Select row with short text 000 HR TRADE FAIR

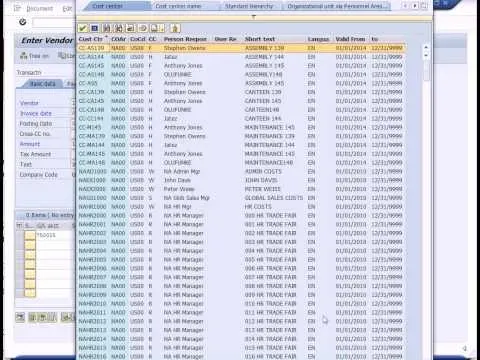pyautogui.click(x=241, y=215)
